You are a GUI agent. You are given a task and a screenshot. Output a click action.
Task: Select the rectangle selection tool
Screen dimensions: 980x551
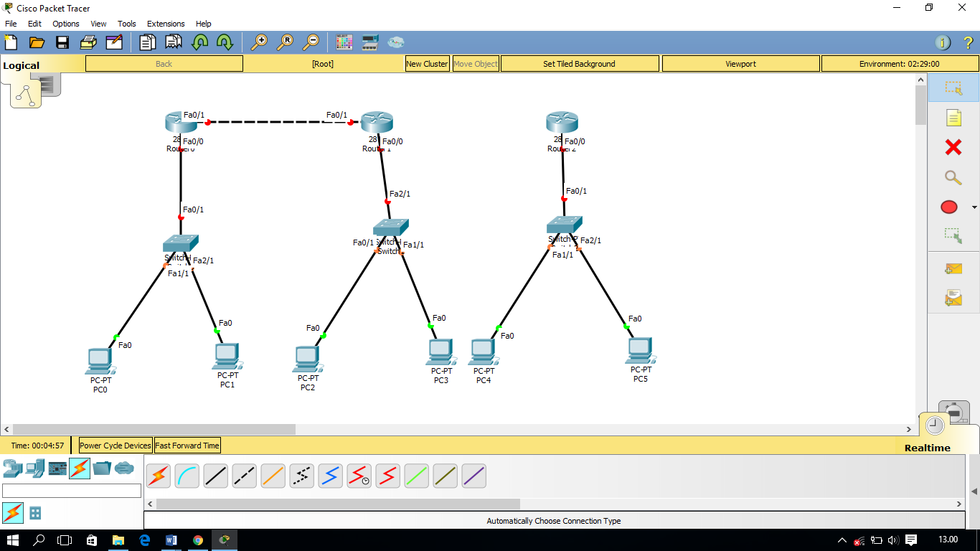953,88
